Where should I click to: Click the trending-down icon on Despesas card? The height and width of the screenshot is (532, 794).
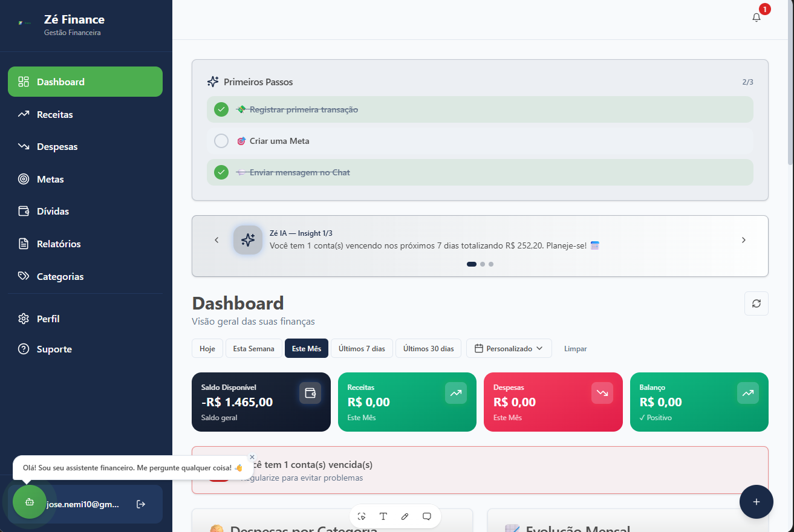602,393
